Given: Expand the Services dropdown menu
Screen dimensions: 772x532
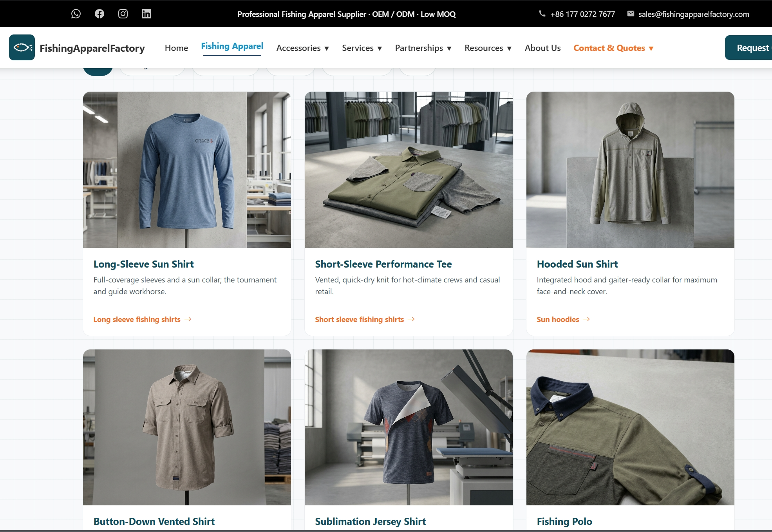Looking at the screenshot, I should click(362, 48).
